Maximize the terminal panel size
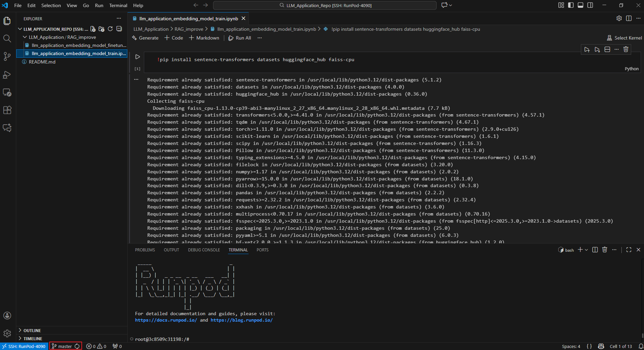Screen dimensions: 644x350 pos(628,250)
